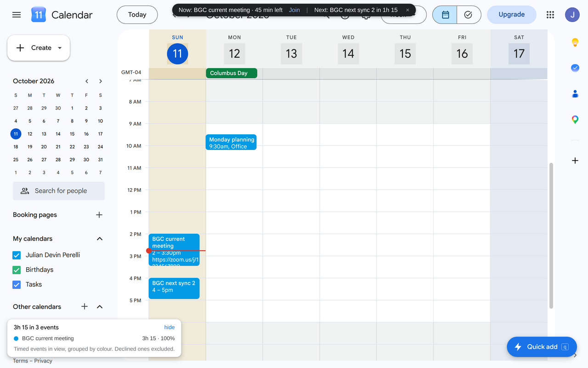The width and height of the screenshot is (588, 368).
Task: Click the Get add-ons plus icon
Action: click(x=575, y=161)
